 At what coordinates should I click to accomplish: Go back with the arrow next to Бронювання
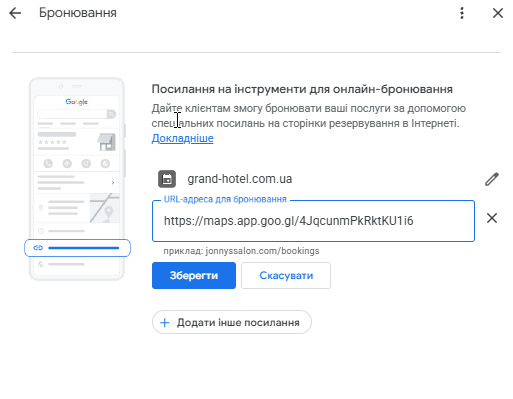pyautogui.click(x=15, y=13)
